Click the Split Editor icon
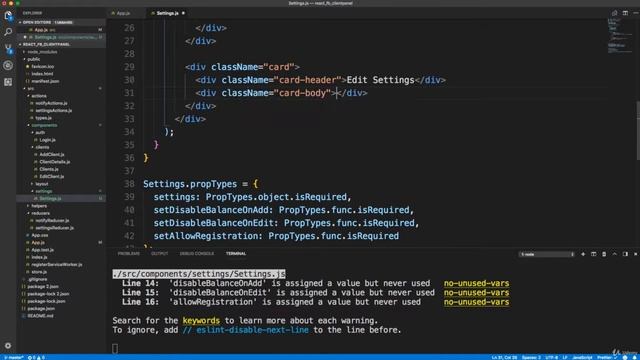The height and width of the screenshot is (360, 640). [x=625, y=13]
